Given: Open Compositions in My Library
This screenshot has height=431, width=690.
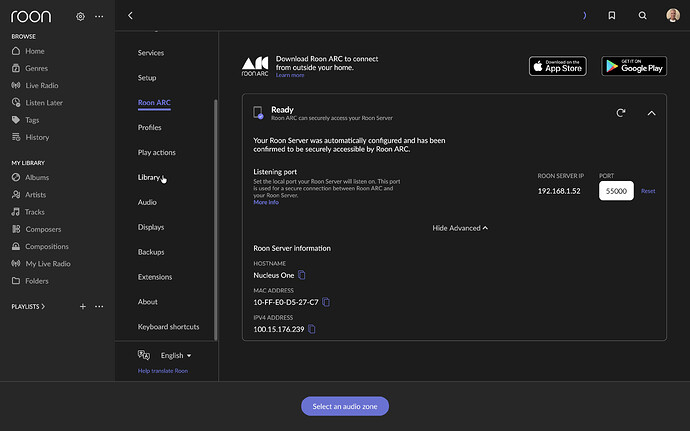Looking at the screenshot, I should click(x=40, y=246).
